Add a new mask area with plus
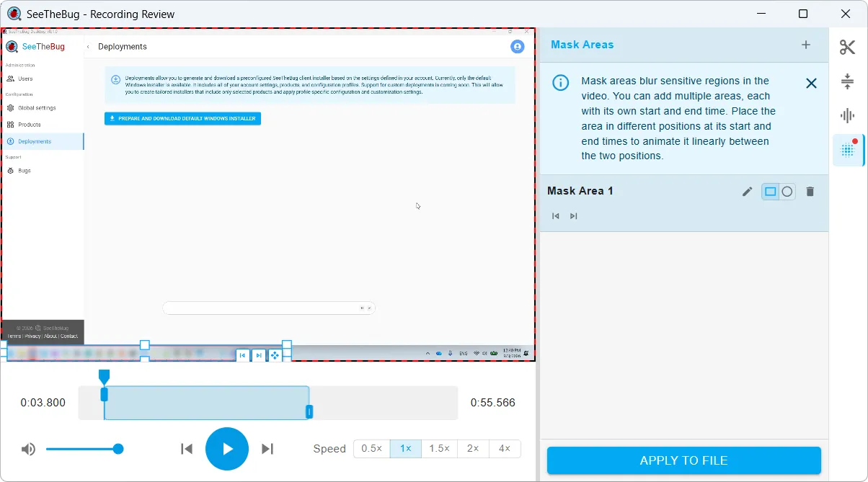Screen dimensions: 868x482 (x=806, y=45)
